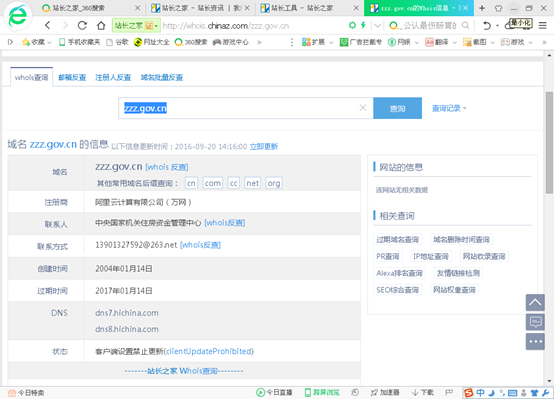Click whois反查 next to contact email
Screen dimensions: 554x399
[200, 245]
